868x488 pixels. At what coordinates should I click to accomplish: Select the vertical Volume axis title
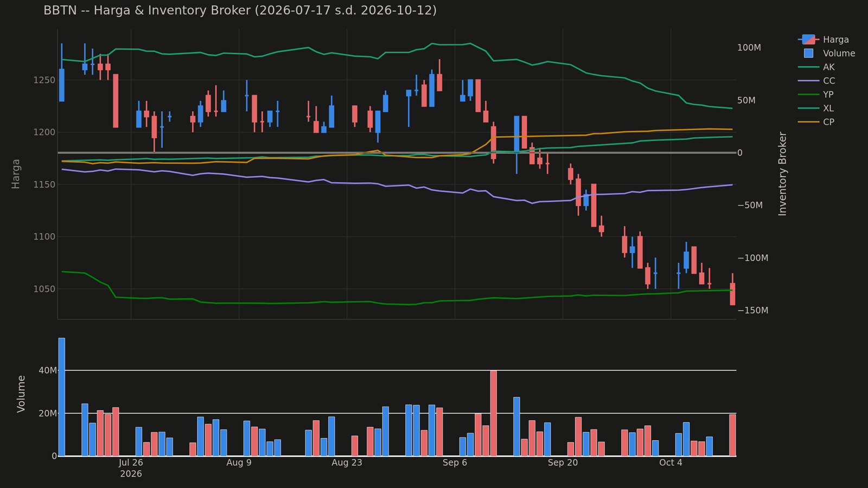point(21,394)
